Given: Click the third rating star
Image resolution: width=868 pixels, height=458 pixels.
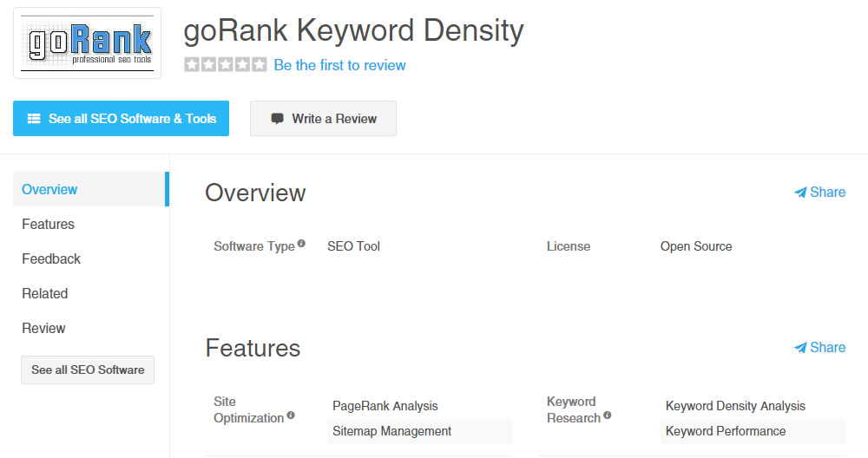Looking at the screenshot, I should (x=226, y=65).
